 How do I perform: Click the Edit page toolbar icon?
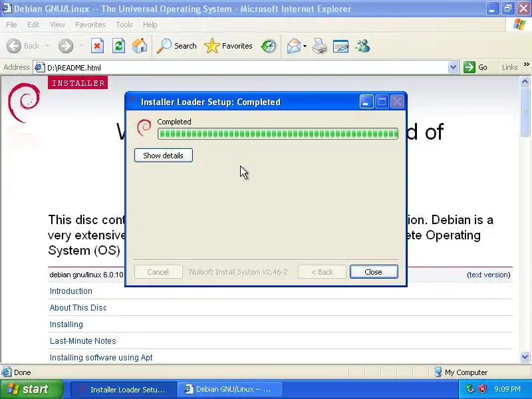(x=341, y=46)
